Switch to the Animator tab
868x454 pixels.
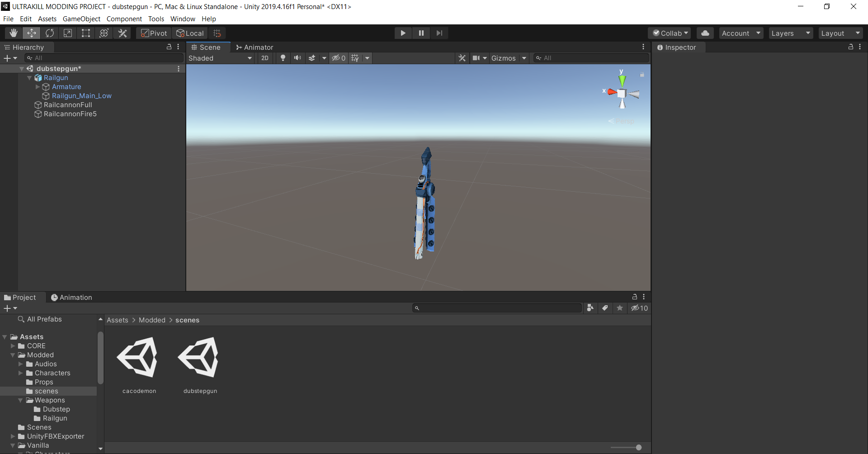[x=254, y=47]
